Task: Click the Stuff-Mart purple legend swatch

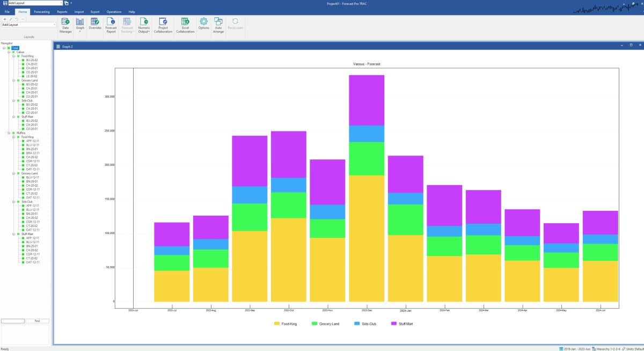Action: (x=394, y=324)
